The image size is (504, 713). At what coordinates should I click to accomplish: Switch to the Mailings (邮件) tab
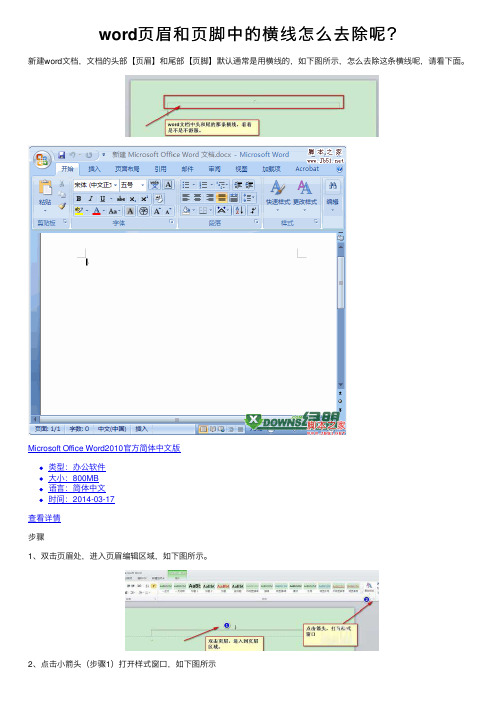(187, 169)
